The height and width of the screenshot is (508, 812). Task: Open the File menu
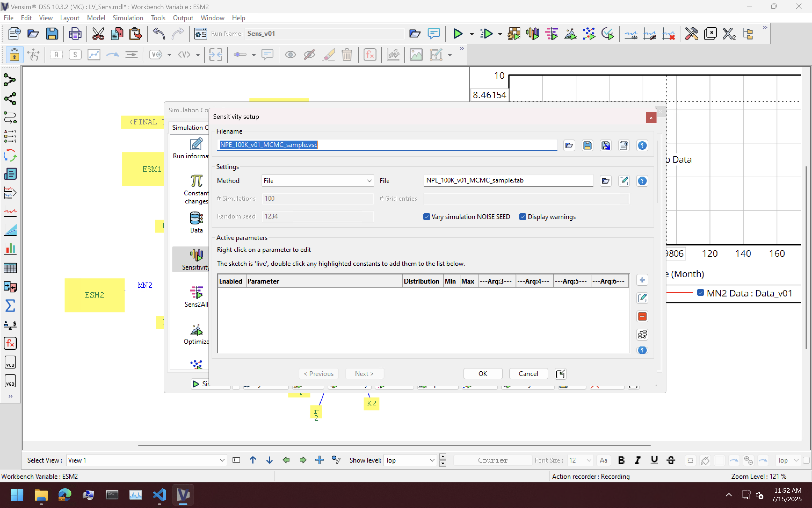click(x=8, y=18)
